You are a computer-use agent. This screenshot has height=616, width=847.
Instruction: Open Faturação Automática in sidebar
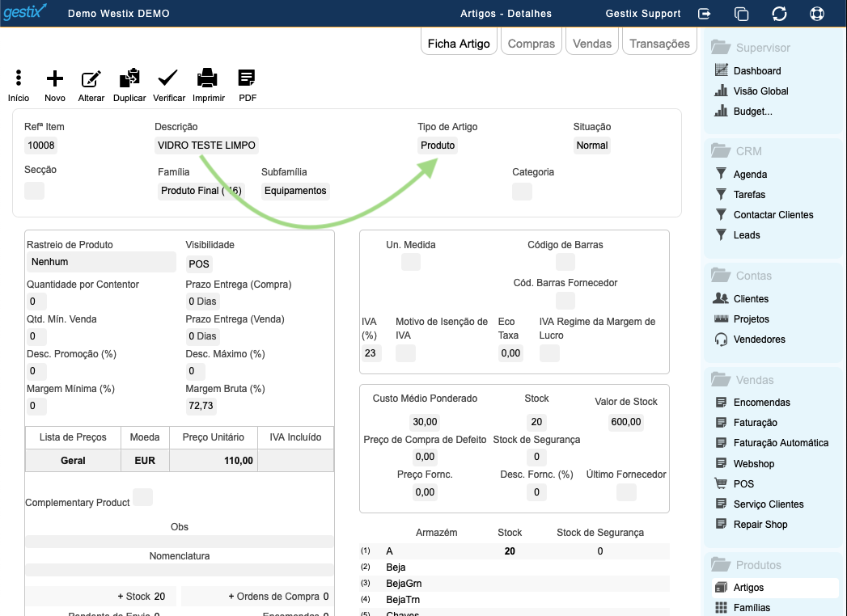(781, 443)
